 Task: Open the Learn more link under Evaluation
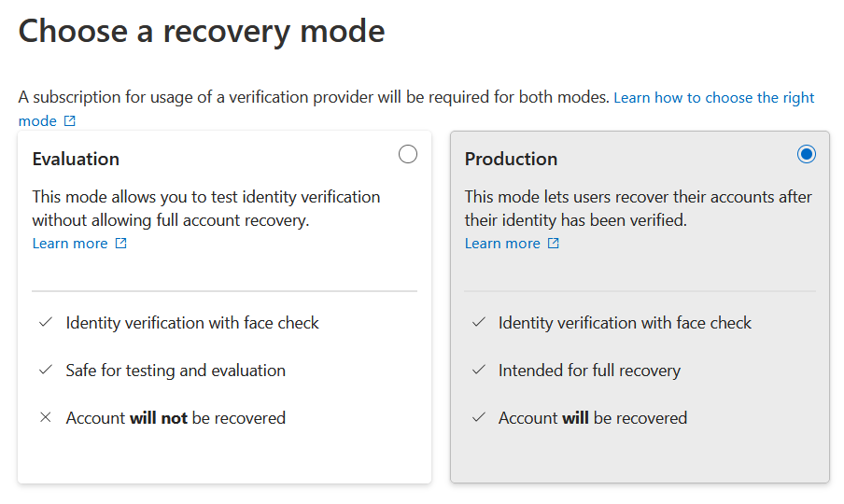tap(70, 244)
